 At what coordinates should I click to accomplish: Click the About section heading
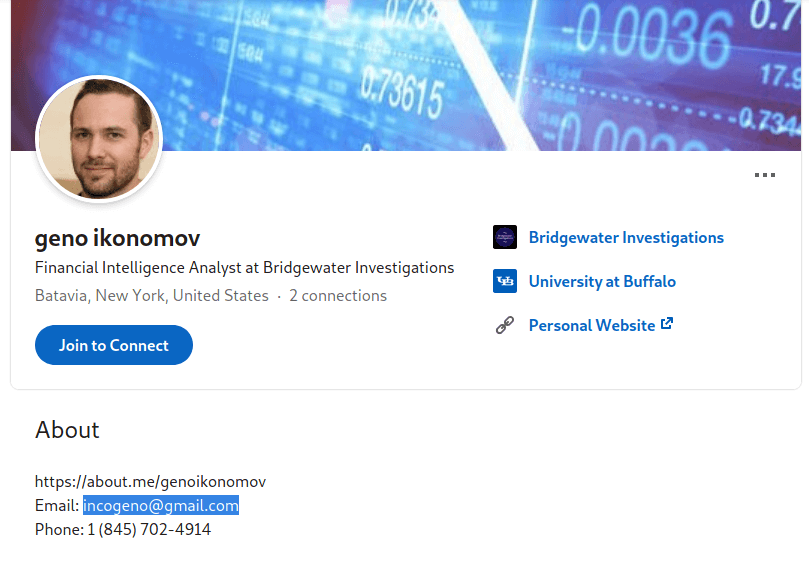[x=67, y=430]
